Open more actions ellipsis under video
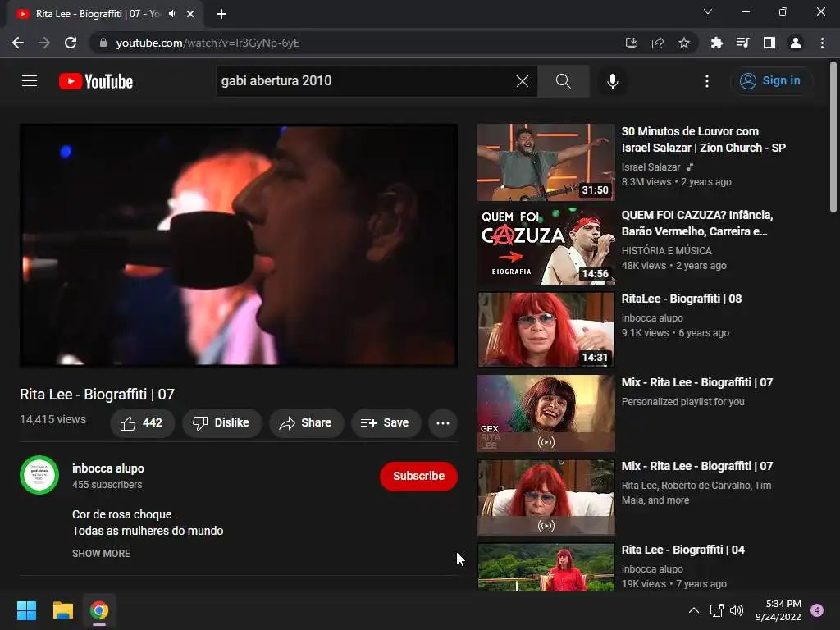The height and width of the screenshot is (630, 840). tap(442, 422)
